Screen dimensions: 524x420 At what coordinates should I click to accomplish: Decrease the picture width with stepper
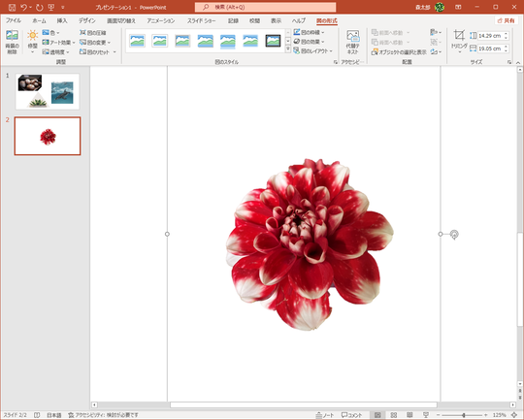(506, 50)
